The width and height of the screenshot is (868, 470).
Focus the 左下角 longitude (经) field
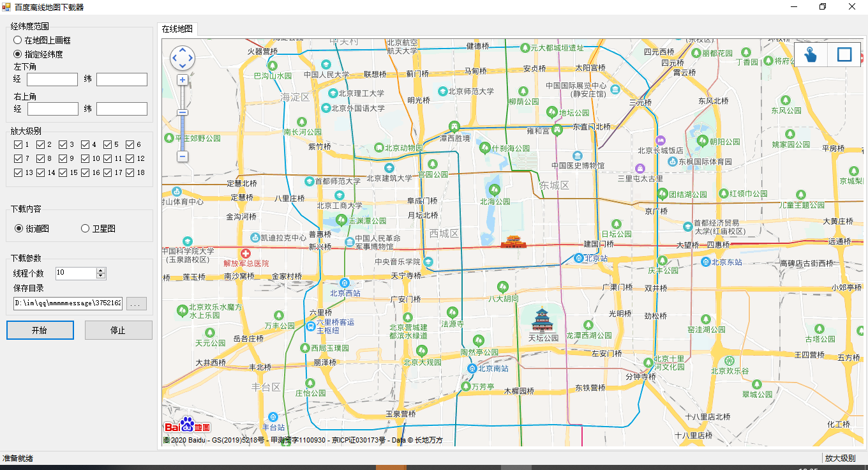[52, 79]
